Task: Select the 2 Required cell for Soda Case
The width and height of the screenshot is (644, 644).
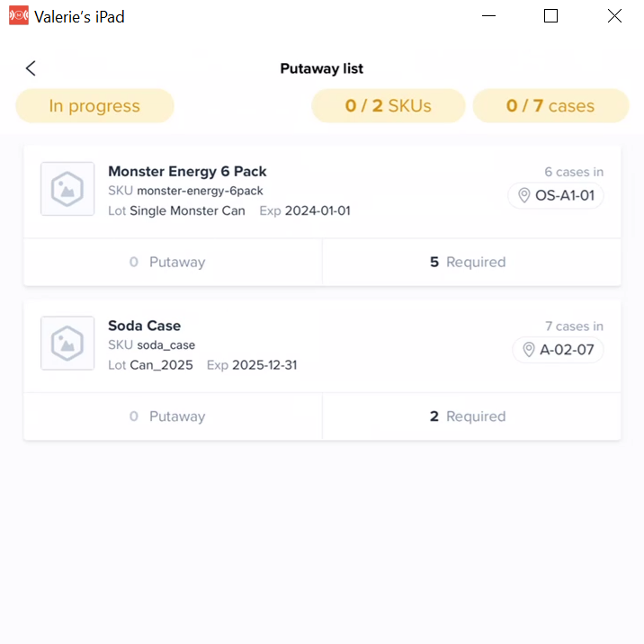Action: (x=471, y=416)
